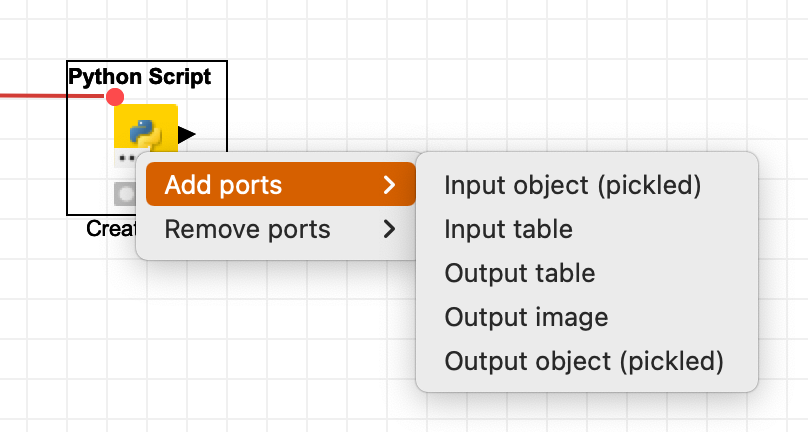Click the black triangle output port

tap(187, 135)
